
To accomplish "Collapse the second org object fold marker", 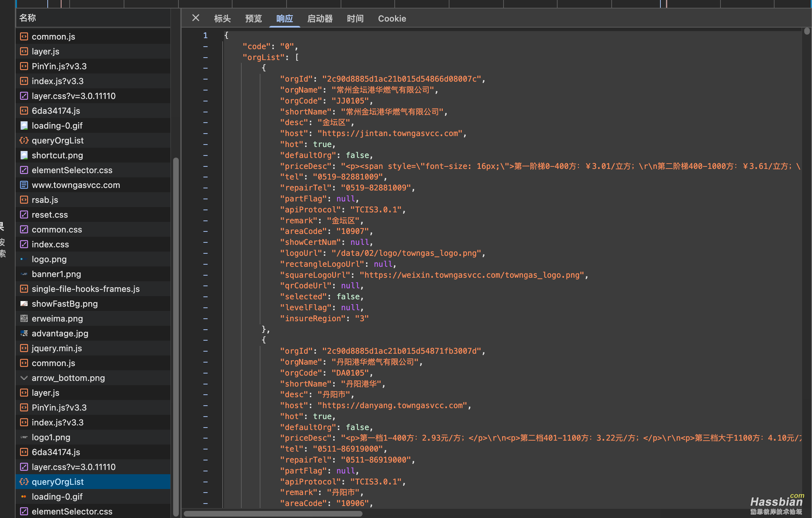I will (x=205, y=340).
